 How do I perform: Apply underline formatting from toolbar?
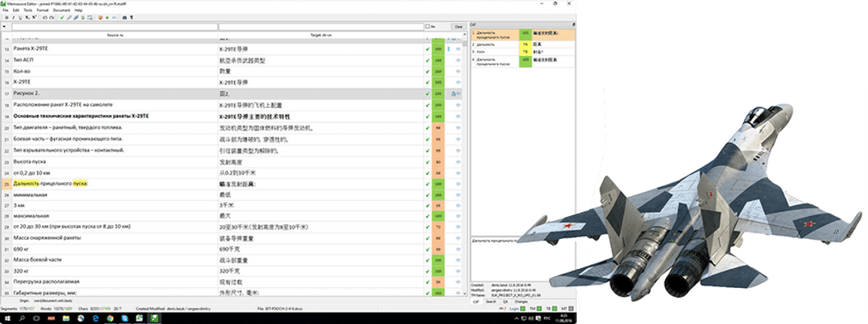coord(21,17)
